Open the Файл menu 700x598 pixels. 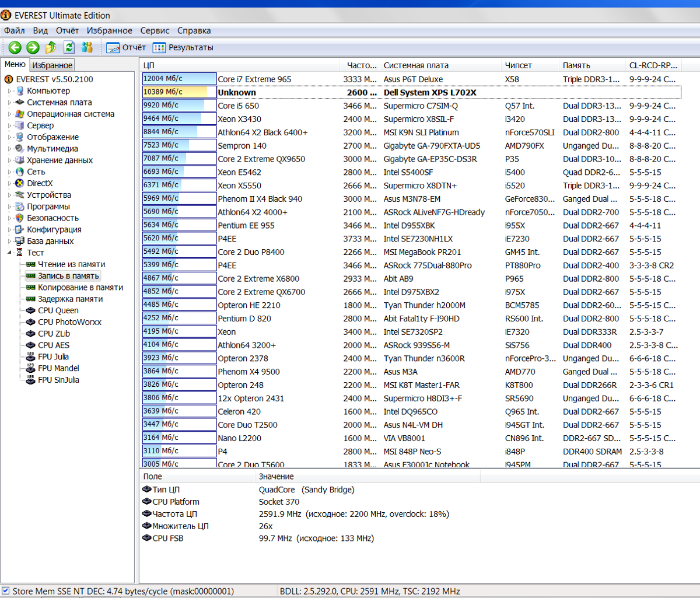14,30
